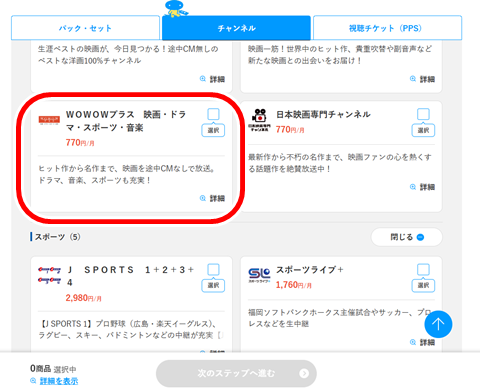Click 770円/月 price under WOWOWプラス
This screenshot has height=391, width=480.
coord(80,143)
